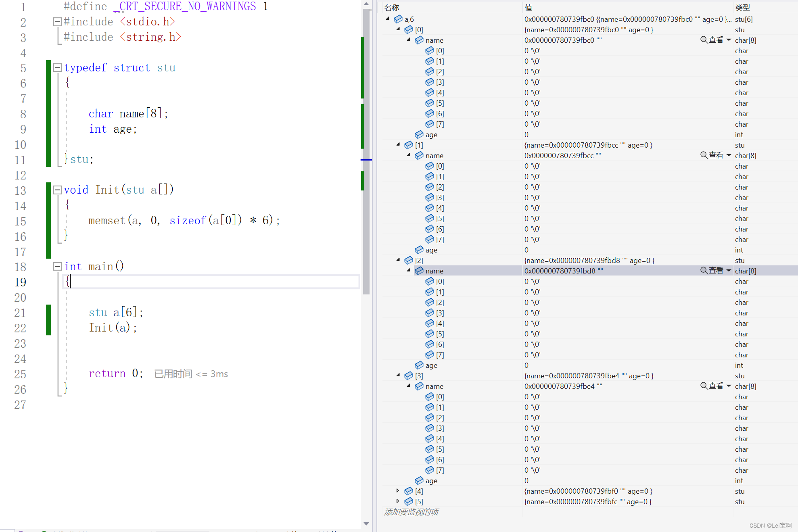The width and height of the screenshot is (798, 532).
Task: Collapse the typedef struct stu code block
Action: pos(57,67)
